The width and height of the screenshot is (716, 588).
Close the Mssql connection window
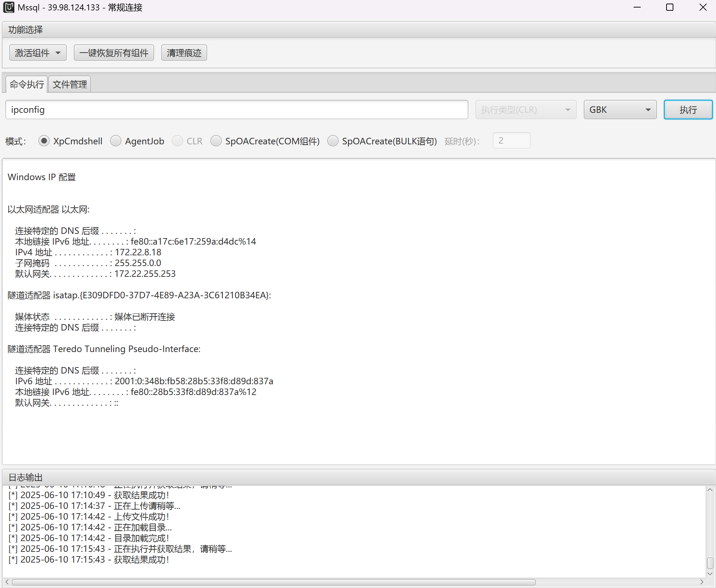(703, 7)
